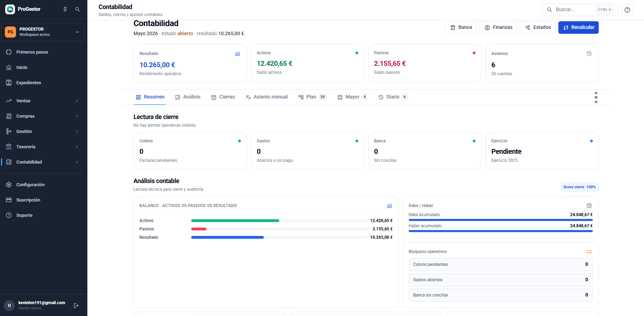
Task: Click the Debe / Haber scales icon
Action: [x=589, y=206]
